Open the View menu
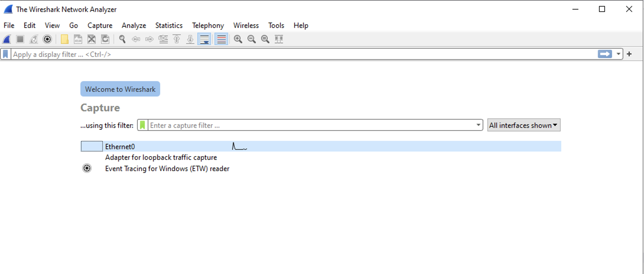The width and height of the screenshot is (644, 274). click(x=52, y=25)
